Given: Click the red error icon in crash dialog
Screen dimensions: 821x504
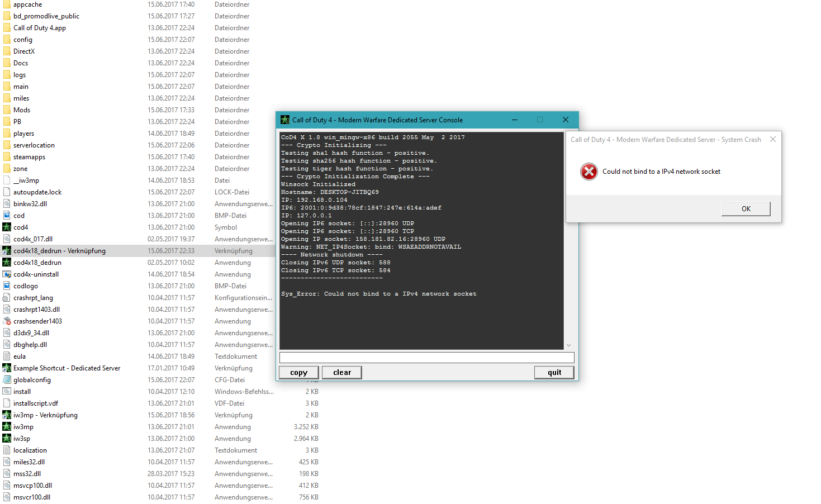Looking at the screenshot, I should pyautogui.click(x=589, y=172).
